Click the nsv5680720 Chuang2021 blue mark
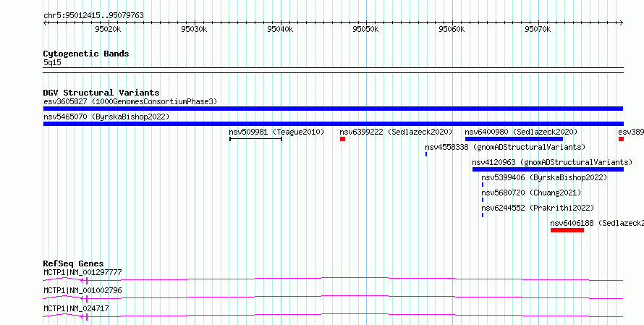This screenshot has height=325, width=644. (x=483, y=200)
